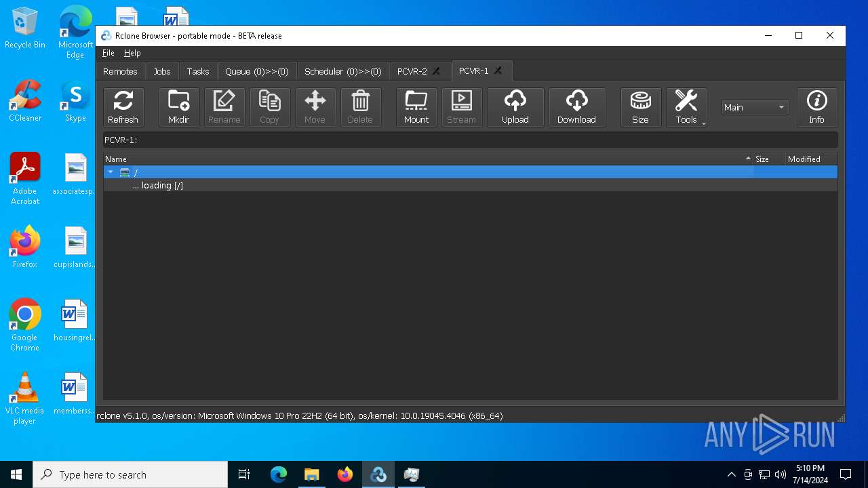Open the notification center
The width and height of the screenshot is (868, 488).
pyautogui.click(x=846, y=474)
